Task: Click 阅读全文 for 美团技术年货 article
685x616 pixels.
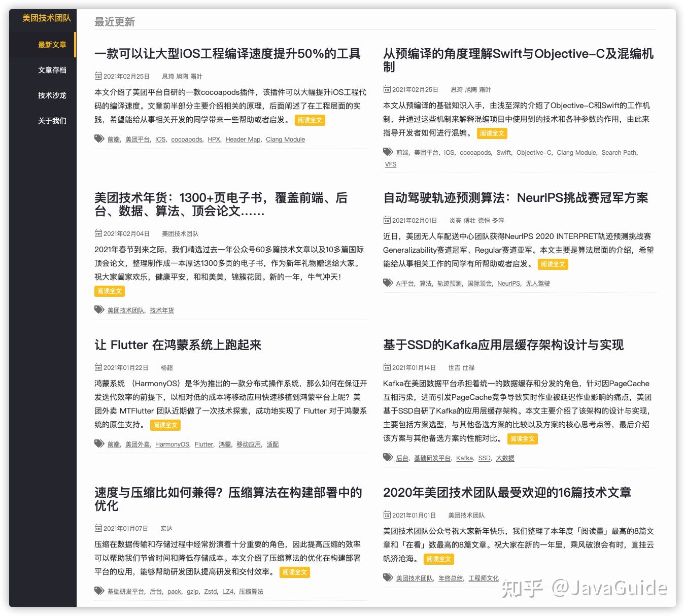Action: coord(110,291)
